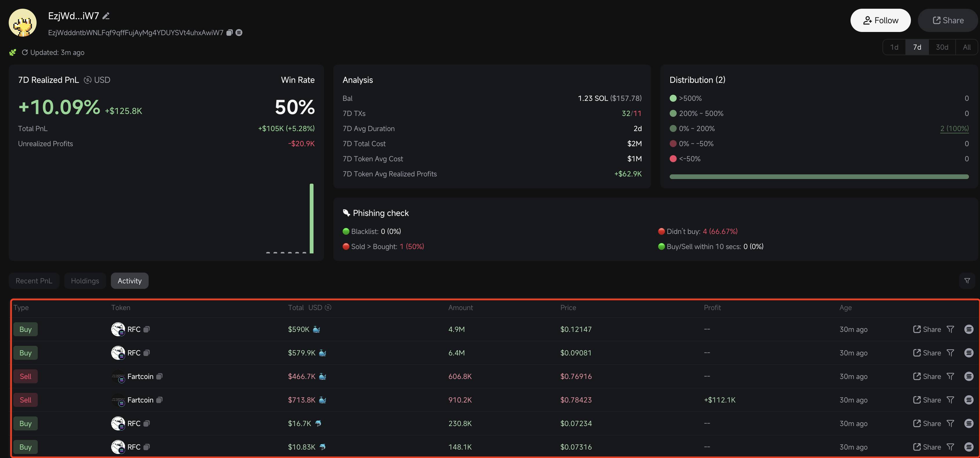Copy the RFC token address in the first row
This screenshot has width=980, height=458.
[147, 329]
